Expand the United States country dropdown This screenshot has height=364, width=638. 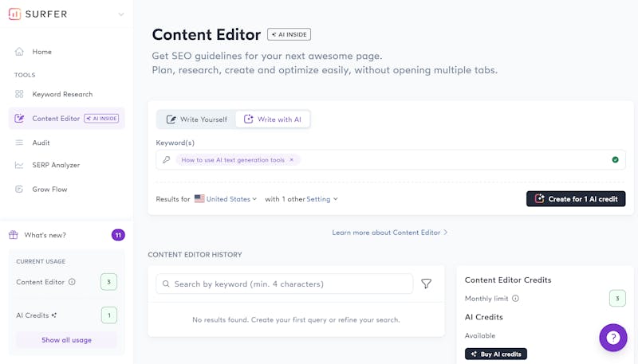[x=226, y=199]
